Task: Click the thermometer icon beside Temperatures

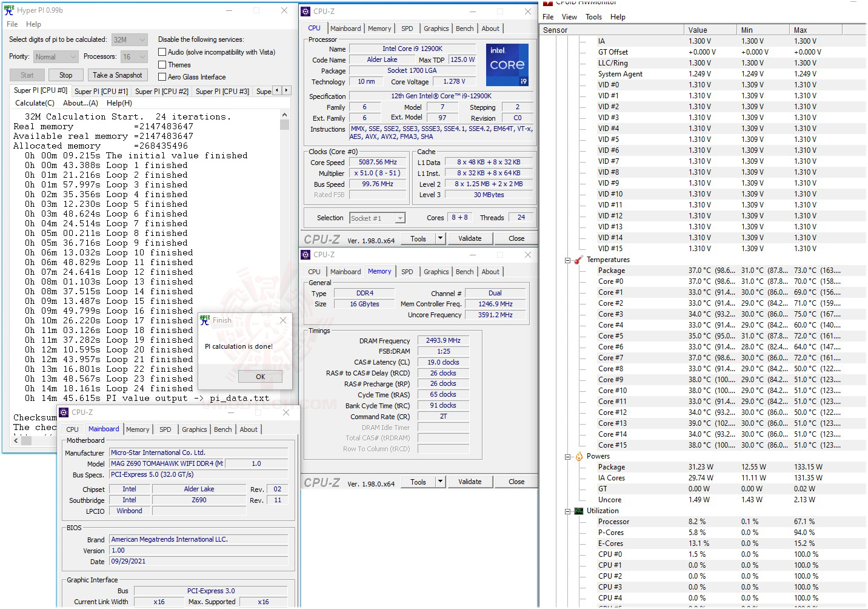Action: [x=578, y=260]
